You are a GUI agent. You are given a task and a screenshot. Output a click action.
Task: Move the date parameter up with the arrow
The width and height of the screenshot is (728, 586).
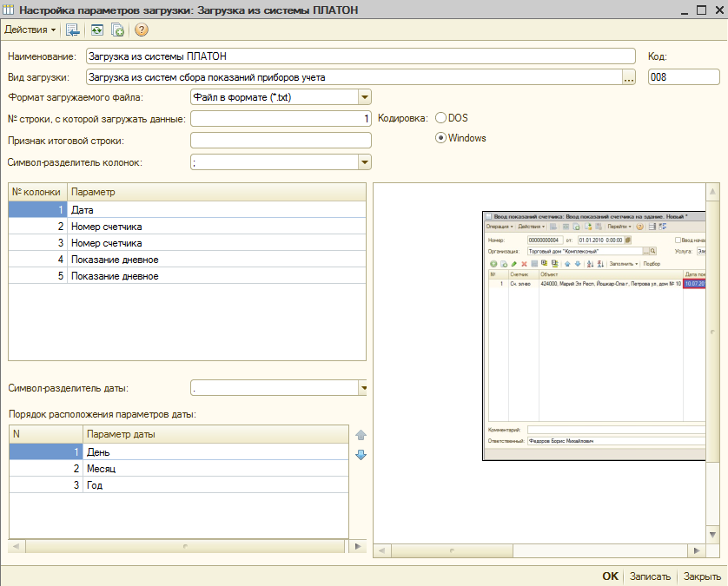361,435
